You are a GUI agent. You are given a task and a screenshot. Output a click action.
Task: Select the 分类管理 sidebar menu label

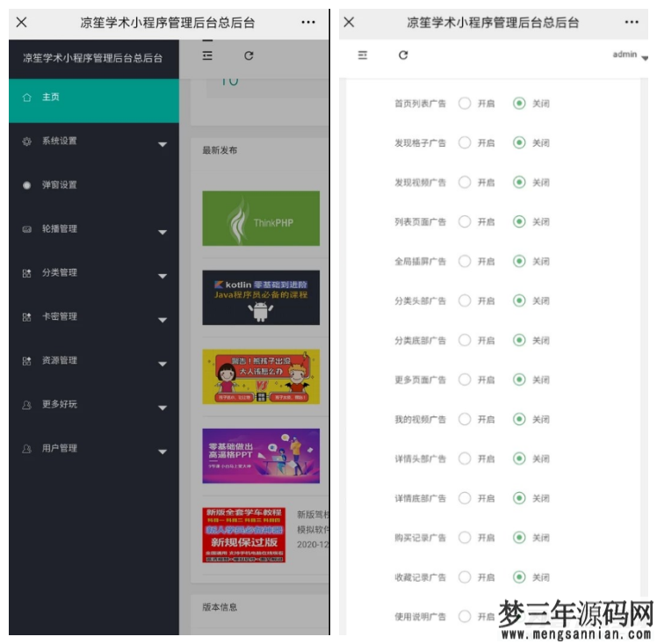[59, 272]
